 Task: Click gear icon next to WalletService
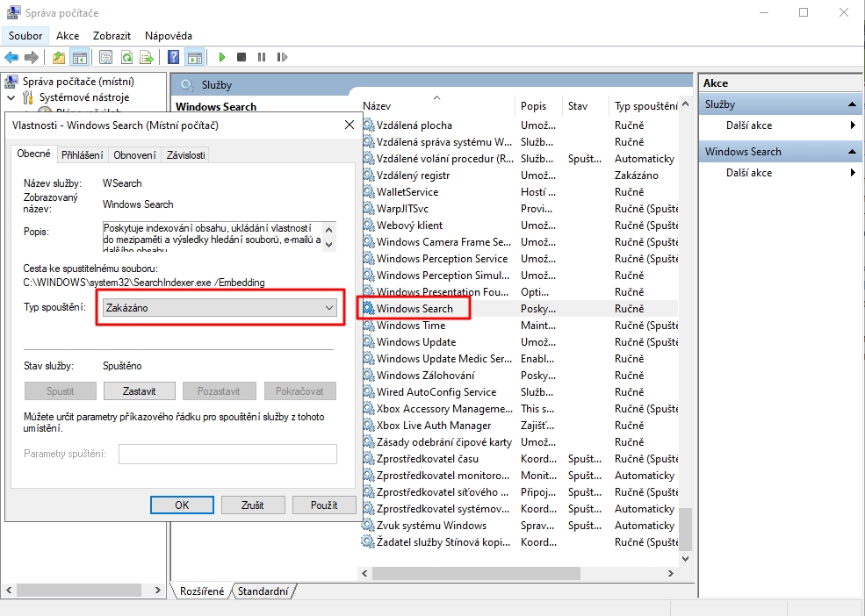click(369, 192)
